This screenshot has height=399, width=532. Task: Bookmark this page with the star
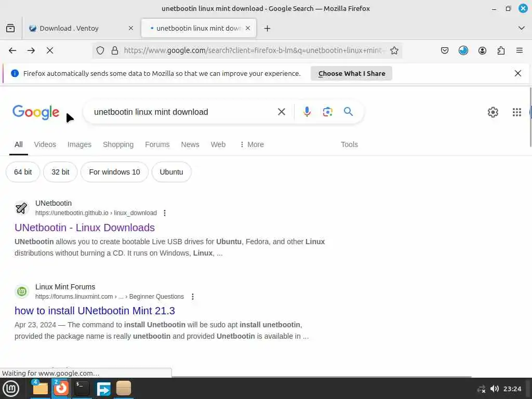394,50
